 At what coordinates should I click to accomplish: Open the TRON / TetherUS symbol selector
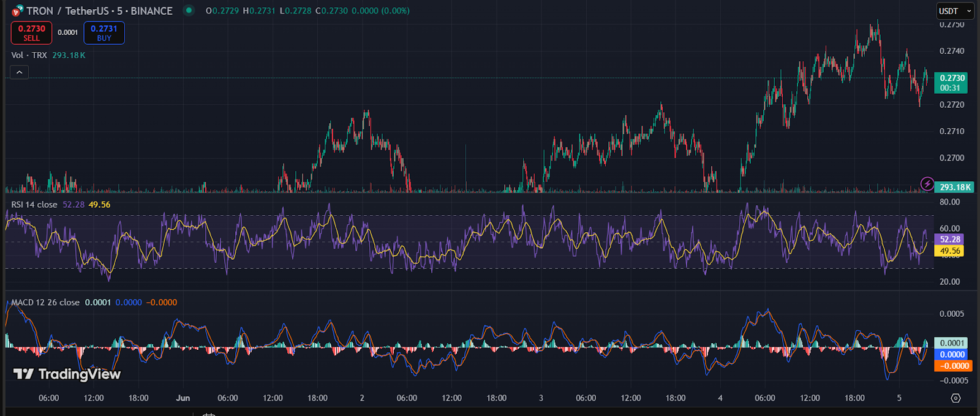coord(99,11)
